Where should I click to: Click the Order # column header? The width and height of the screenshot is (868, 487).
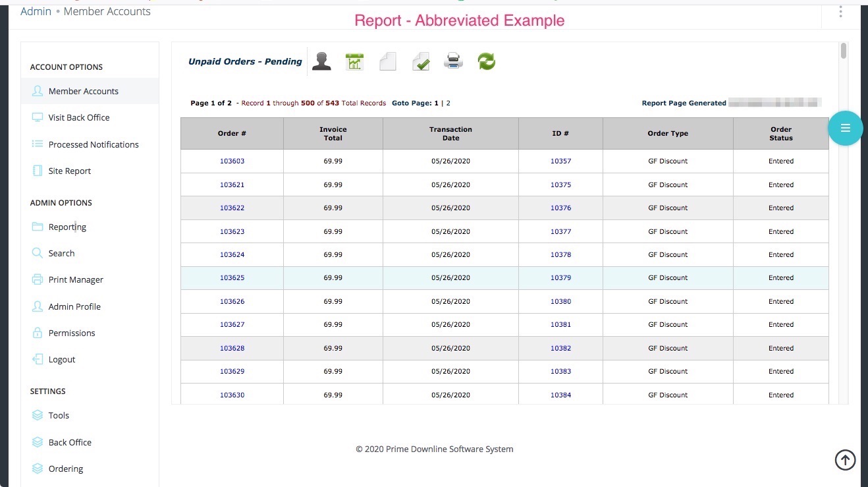[x=232, y=133]
